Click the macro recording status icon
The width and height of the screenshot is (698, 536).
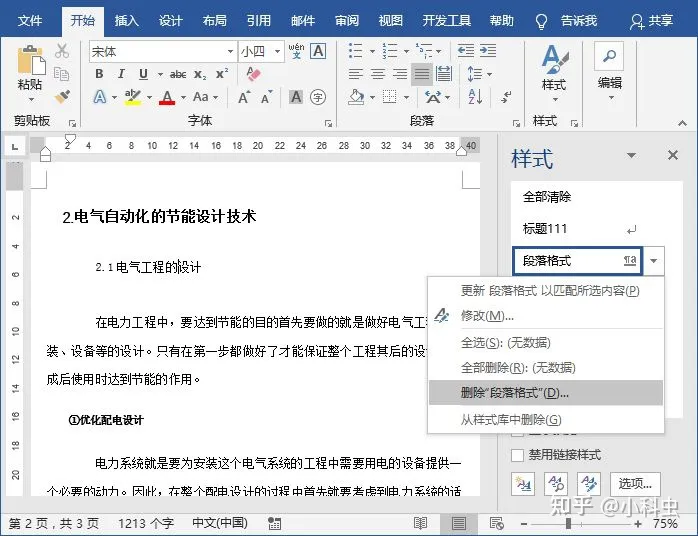pyautogui.click(x=275, y=524)
